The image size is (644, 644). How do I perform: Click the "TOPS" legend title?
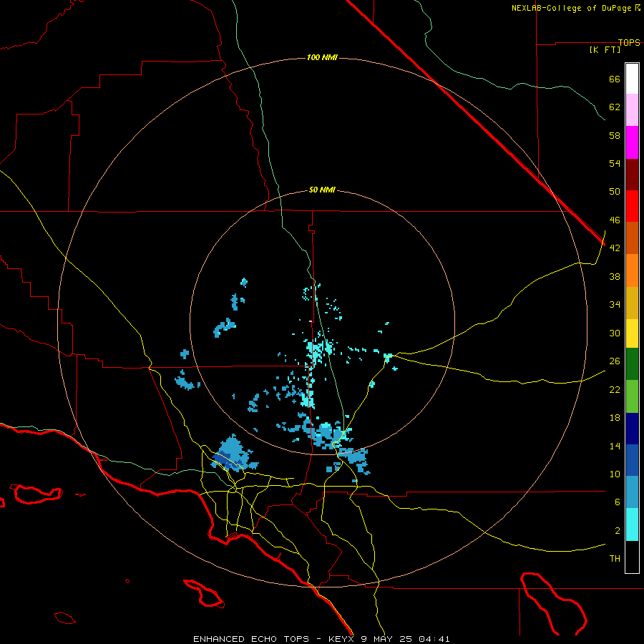pos(629,42)
